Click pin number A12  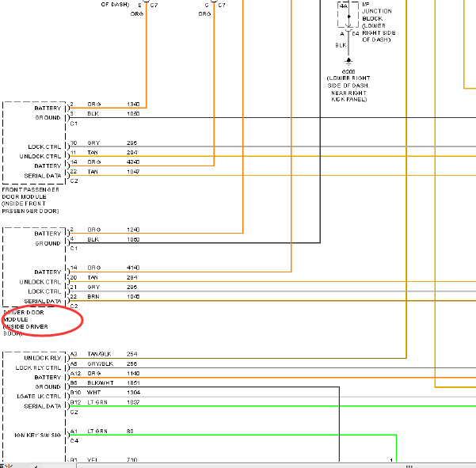[x=75, y=373]
